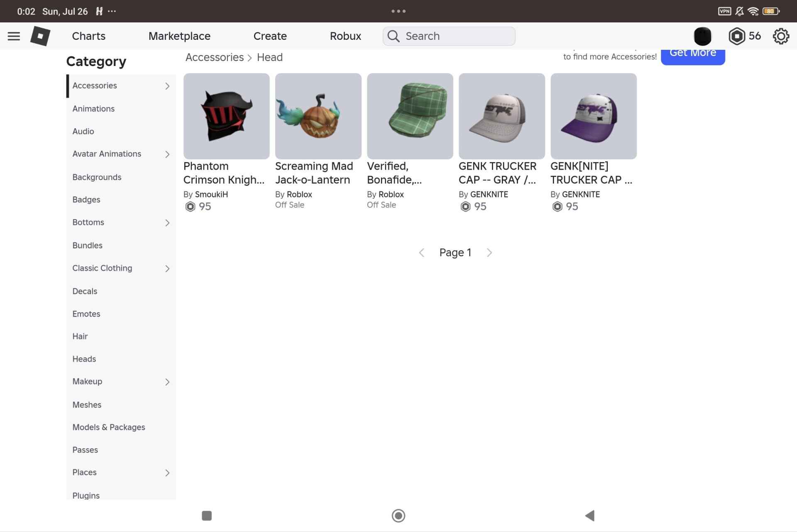This screenshot has width=797, height=532.
Task: Open the settings gear icon
Action: tap(781, 36)
